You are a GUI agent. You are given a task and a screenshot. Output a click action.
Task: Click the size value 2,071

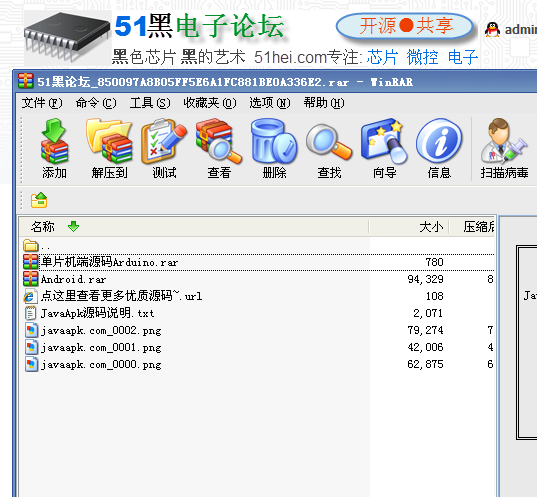click(428, 313)
